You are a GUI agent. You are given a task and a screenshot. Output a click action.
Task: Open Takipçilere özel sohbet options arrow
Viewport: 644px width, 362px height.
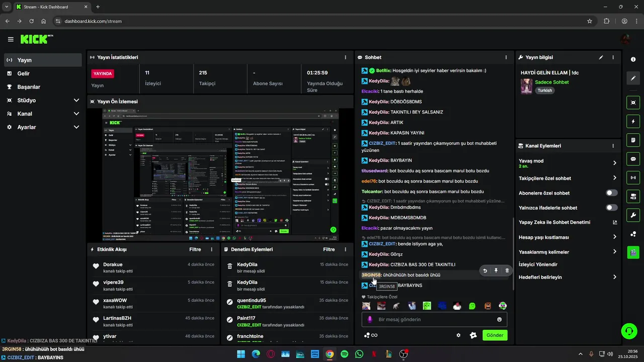(615, 178)
